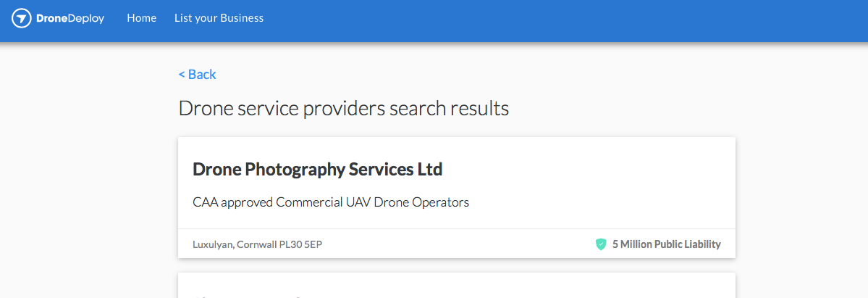Click the checkmark inside the shield badge
The image size is (868, 298).
tap(601, 244)
